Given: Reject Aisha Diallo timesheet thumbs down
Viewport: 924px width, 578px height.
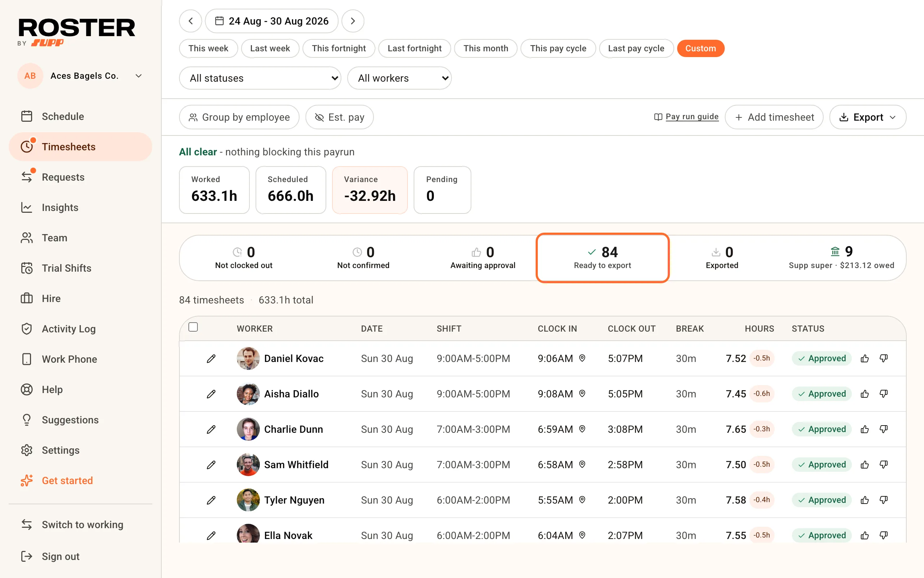Looking at the screenshot, I should coord(884,394).
